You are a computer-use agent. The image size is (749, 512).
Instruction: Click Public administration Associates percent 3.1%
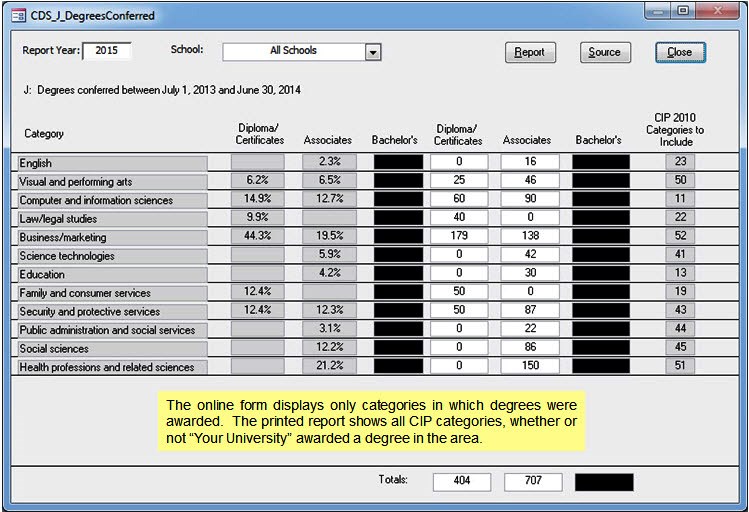(329, 329)
